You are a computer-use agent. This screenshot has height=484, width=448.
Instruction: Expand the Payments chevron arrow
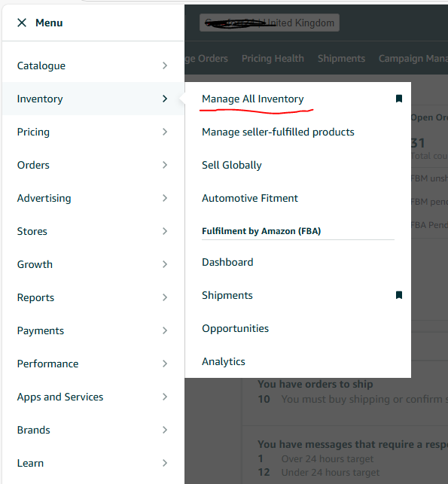tap(165, 330)
